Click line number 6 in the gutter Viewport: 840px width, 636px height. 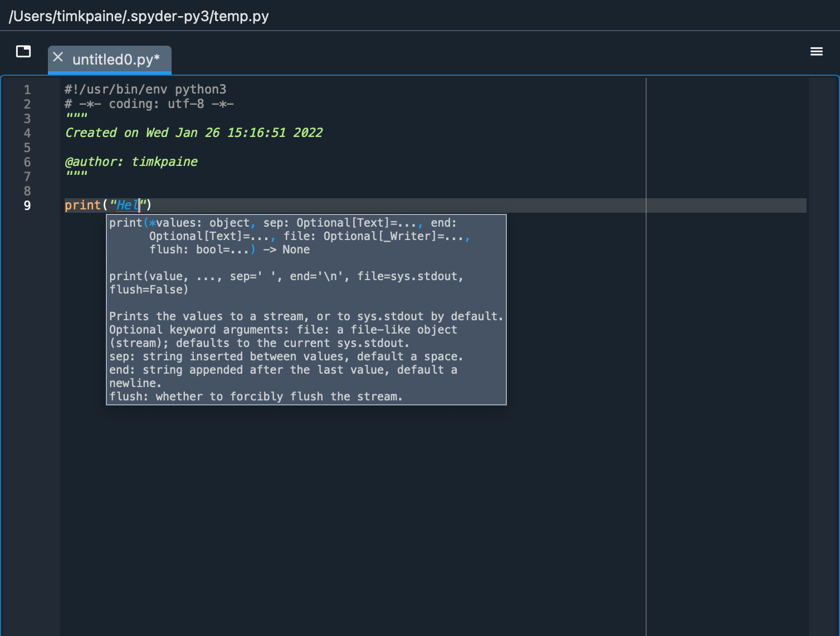coord(27,162)
